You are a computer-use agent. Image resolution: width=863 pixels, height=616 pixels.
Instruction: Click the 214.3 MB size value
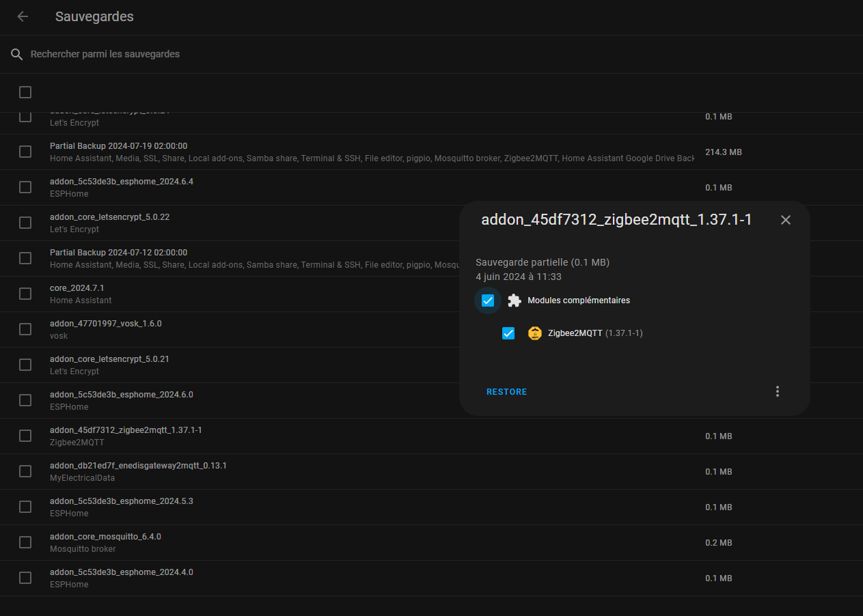(x=724, y=152)
